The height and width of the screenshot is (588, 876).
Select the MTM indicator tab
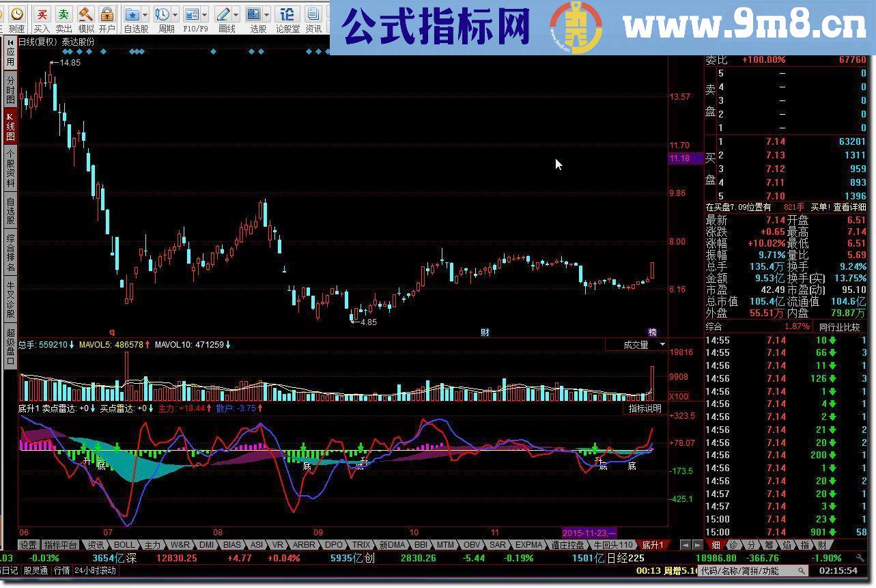tap(444, 545)
